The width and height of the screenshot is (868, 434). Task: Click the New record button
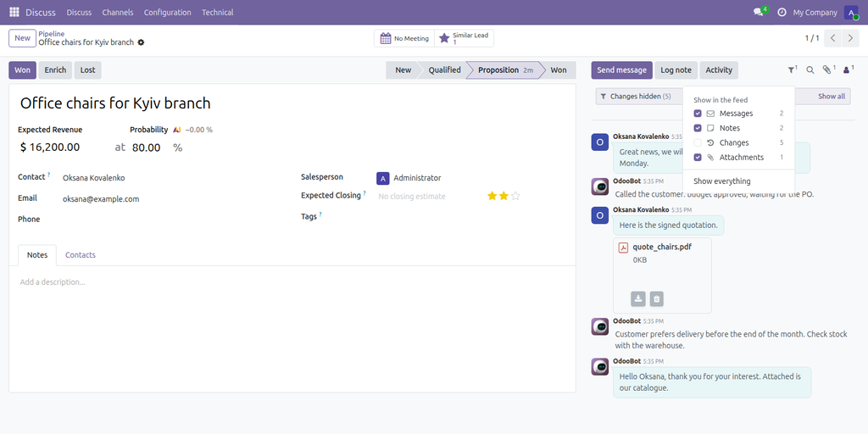[22, 38]
